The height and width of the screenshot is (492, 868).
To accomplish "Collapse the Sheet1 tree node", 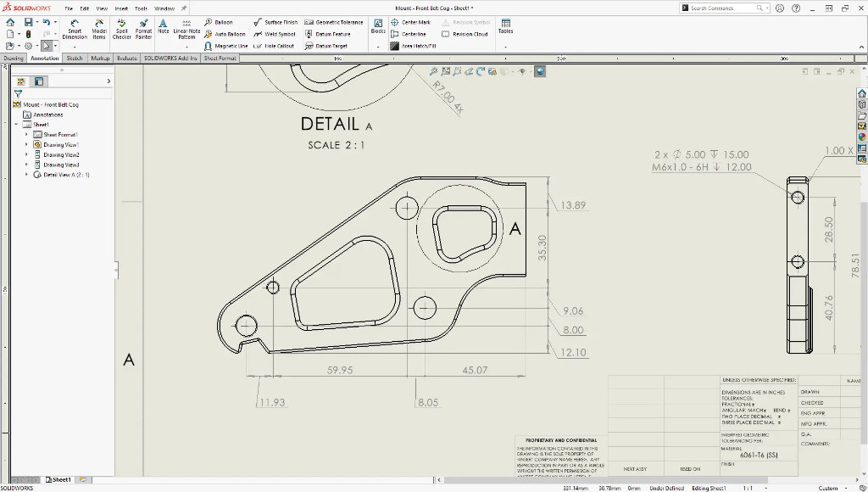I will pyautogui.click(x=16, y=125).
